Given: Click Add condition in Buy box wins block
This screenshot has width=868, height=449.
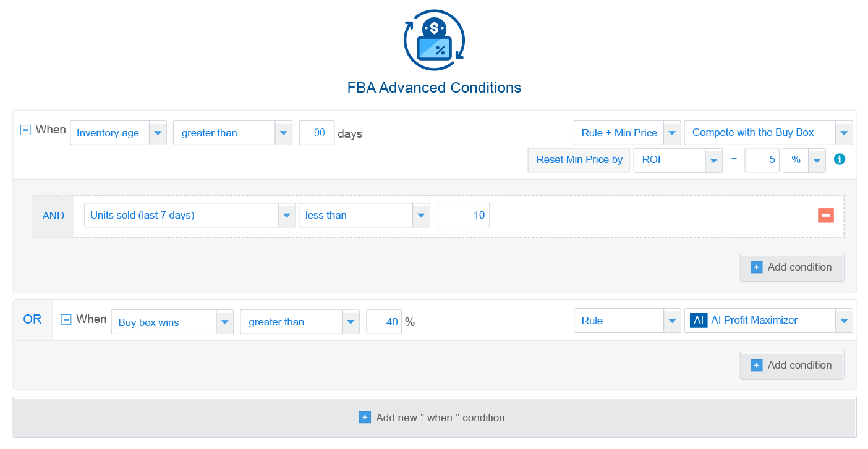Looking at the screenshot, I should (792, 366).
